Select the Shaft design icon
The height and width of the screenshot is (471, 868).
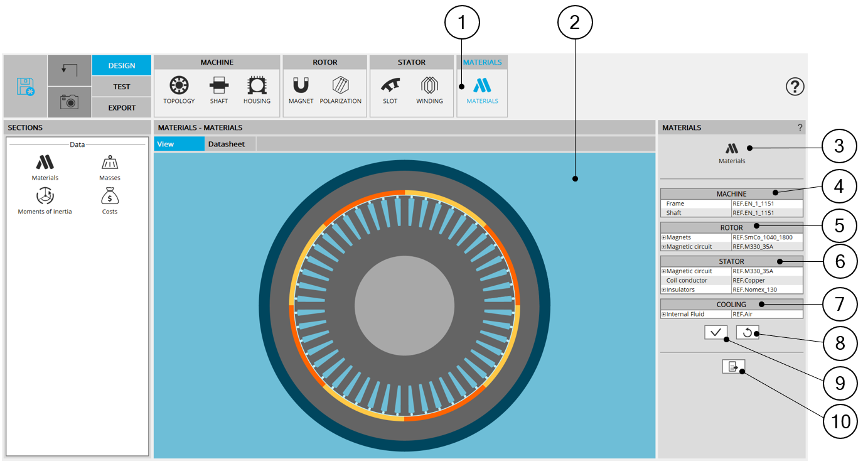pyautogui.click(x=219, y=86)
